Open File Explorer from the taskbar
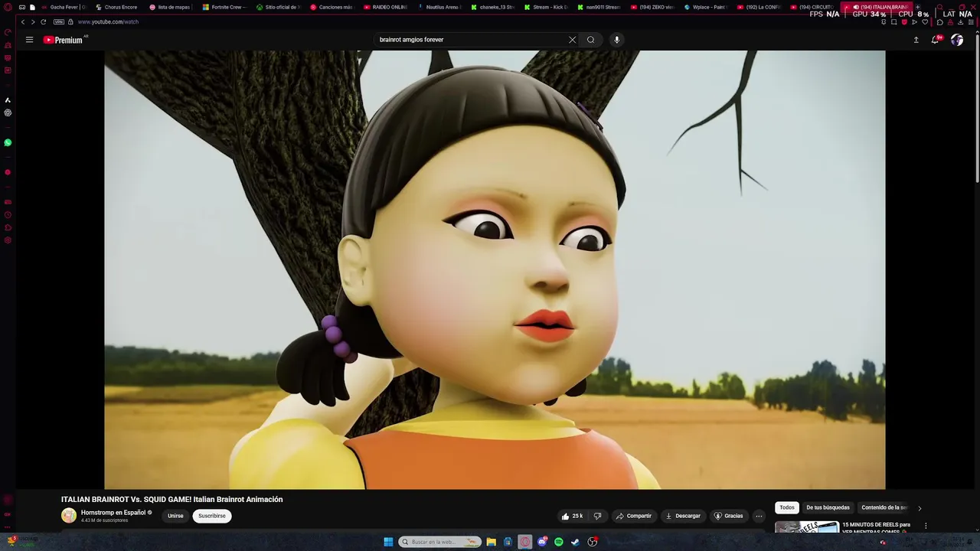 pos(491,542)
